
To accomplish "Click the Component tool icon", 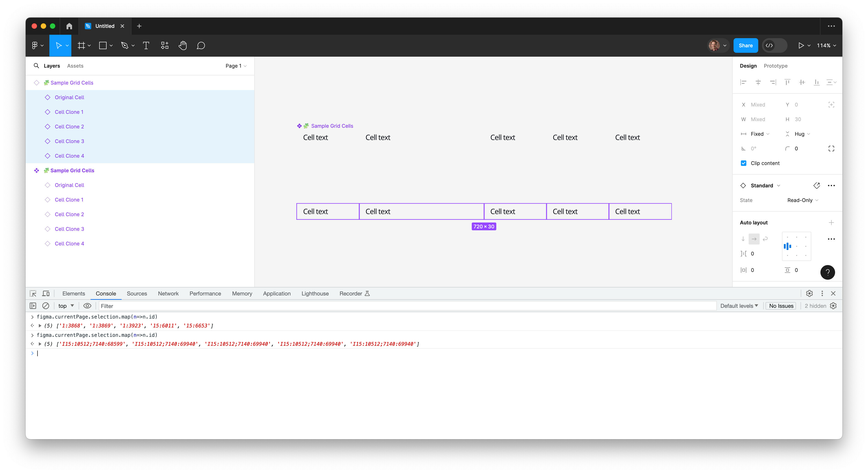I will pos(164,45).
